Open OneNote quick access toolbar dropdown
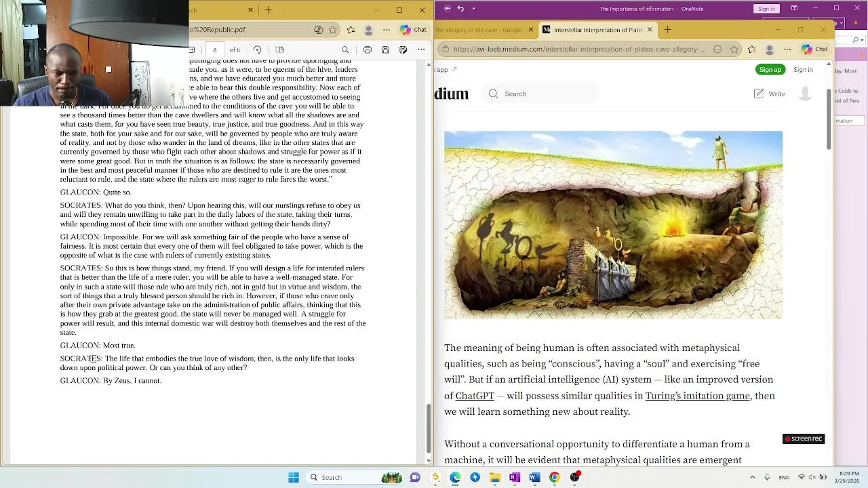 [x=473, y=9]
